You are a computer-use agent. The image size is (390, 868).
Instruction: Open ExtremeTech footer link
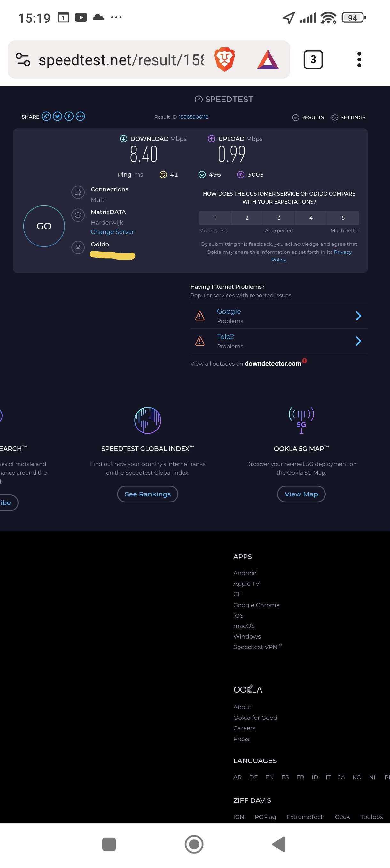point(305,817)
